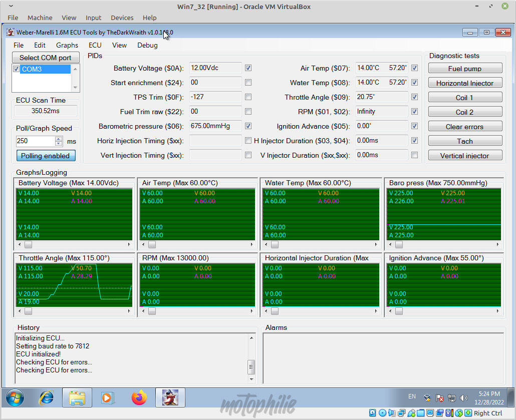Screen dimensions: 516x420
Task: Click the Barometric pressure value field
Action: point(215,126)
